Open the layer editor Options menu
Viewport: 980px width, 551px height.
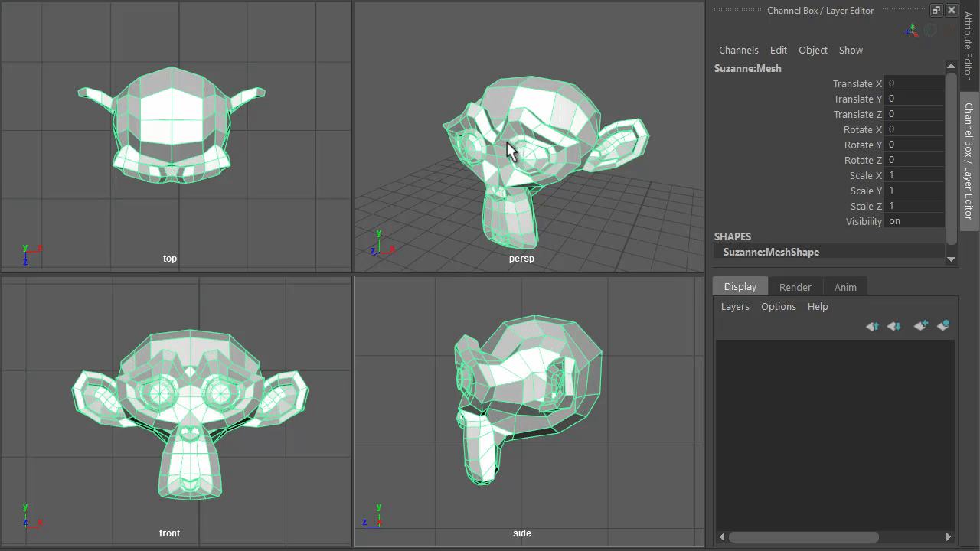[779, 306]
